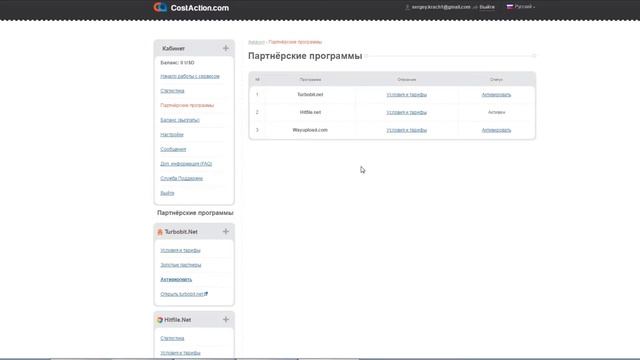Click the Russian flag icon
The image size is (640, 360).
click(510, 7)
